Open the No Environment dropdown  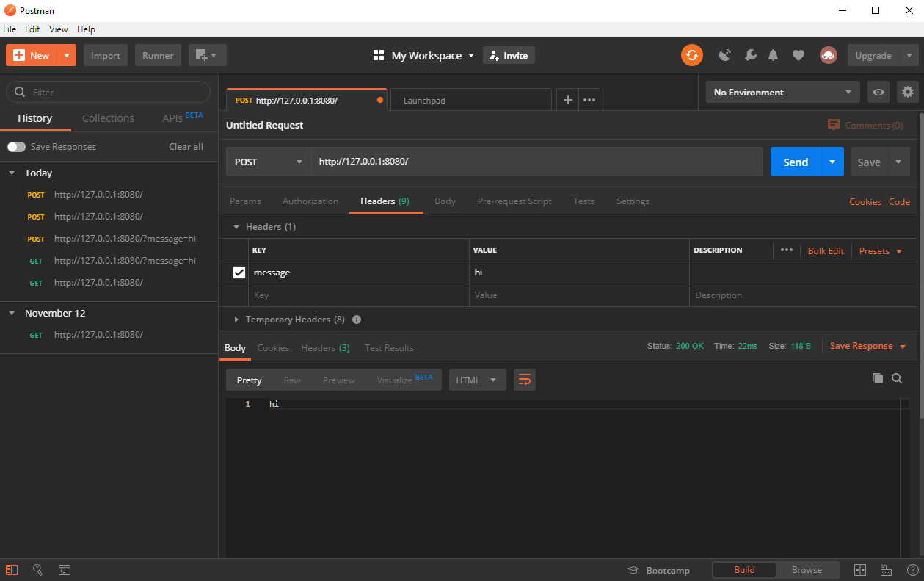(782, 93)
